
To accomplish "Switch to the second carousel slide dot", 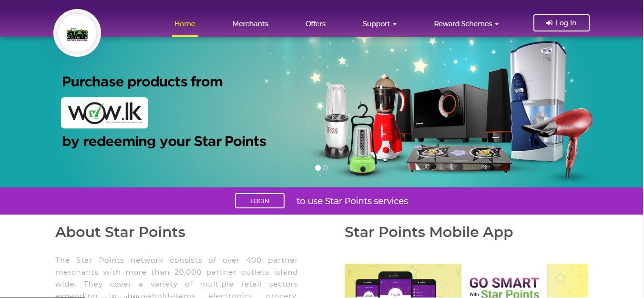I will point(325,168).
